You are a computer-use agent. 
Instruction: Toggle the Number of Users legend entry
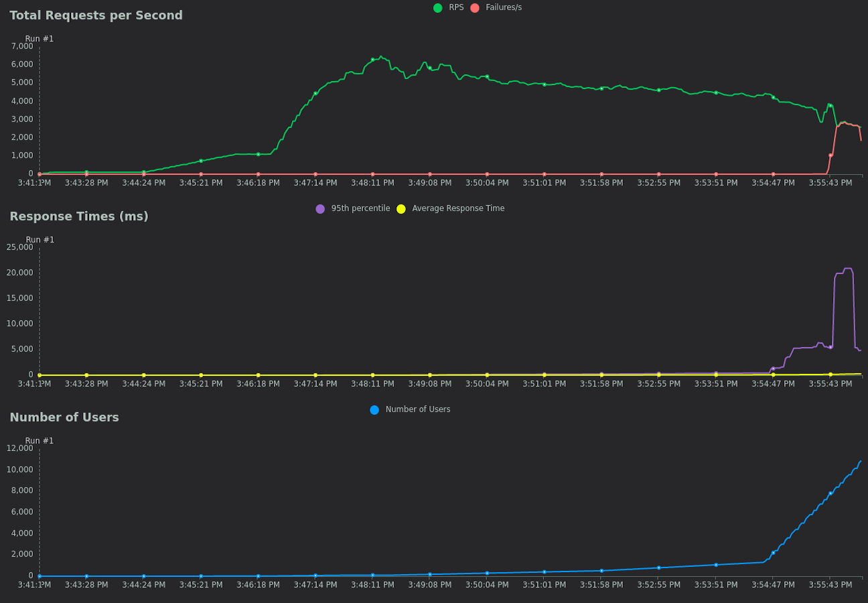tap(410, 409)
